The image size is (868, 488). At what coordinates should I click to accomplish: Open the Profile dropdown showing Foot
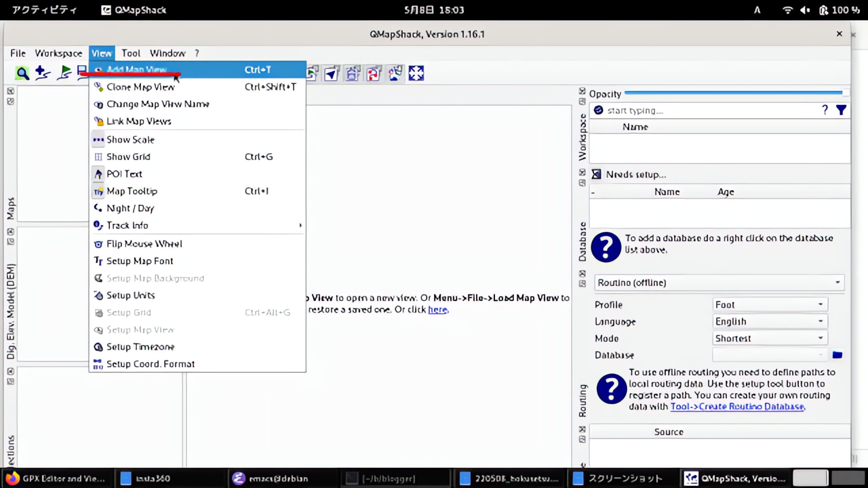(x=770, y=304)
